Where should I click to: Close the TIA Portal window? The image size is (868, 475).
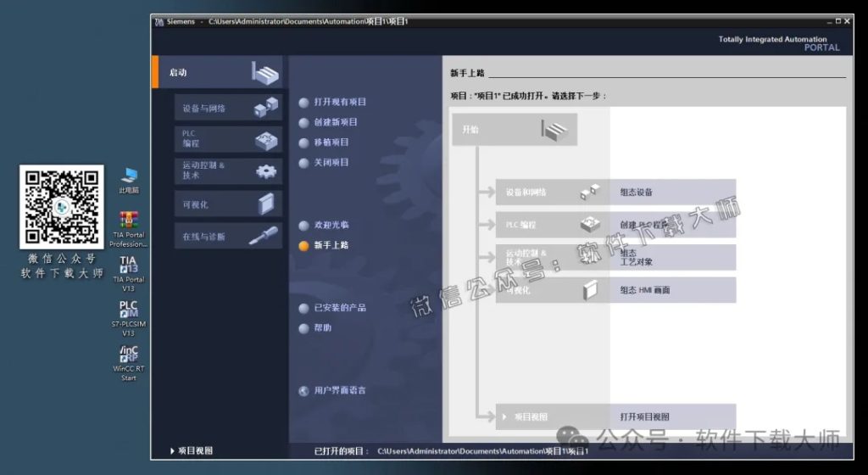point(847,21)
